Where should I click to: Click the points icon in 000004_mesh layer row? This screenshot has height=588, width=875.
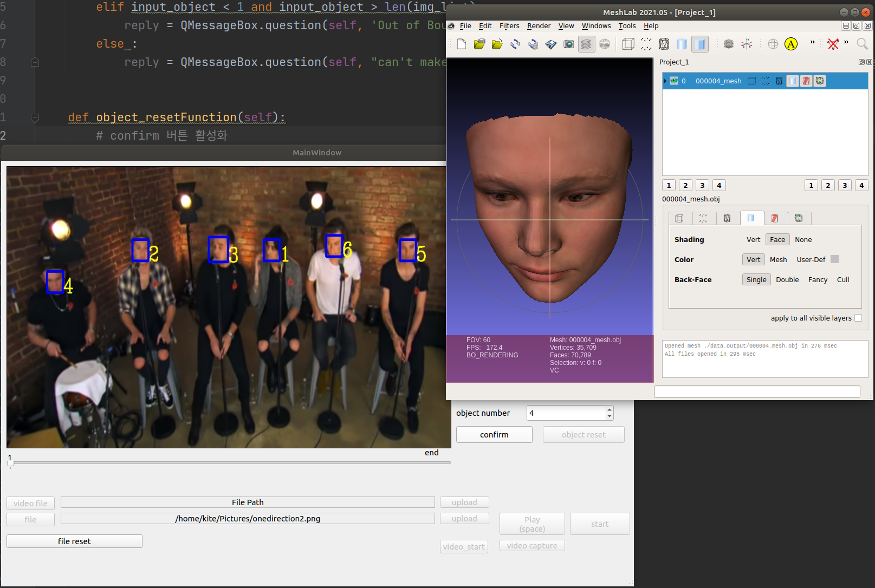(x=765, y=81)
